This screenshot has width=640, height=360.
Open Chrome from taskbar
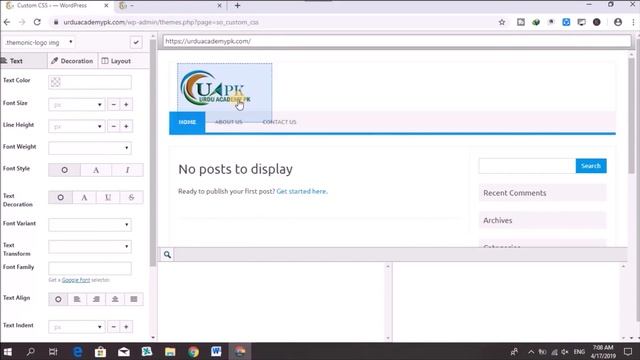pos(193,351)
